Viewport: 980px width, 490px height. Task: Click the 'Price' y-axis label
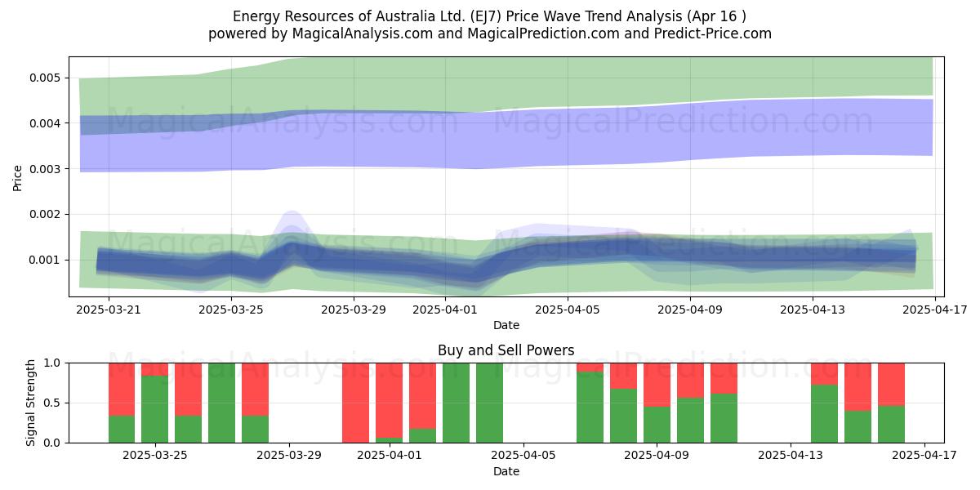[x=18, y=176]
